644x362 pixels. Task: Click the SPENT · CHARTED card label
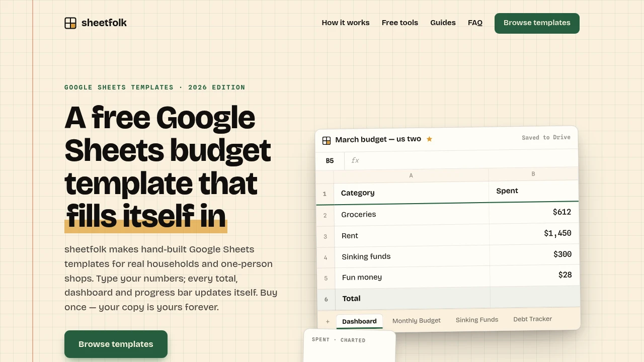tap(339, 340)
